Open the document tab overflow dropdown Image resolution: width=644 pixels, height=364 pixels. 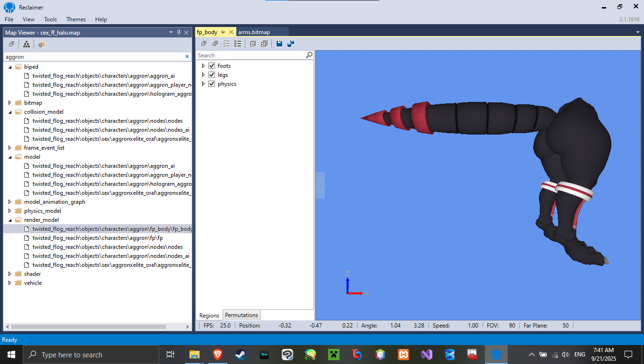point(638,32)
